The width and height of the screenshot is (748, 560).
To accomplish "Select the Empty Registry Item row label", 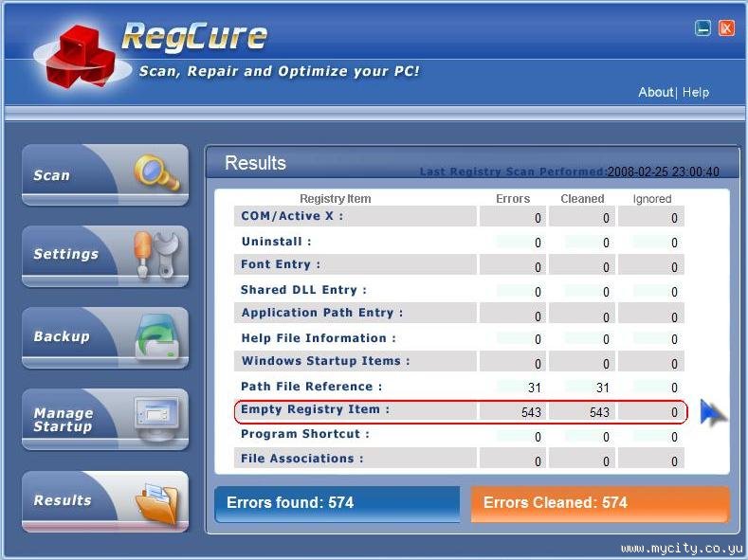I will coord(315,409).
